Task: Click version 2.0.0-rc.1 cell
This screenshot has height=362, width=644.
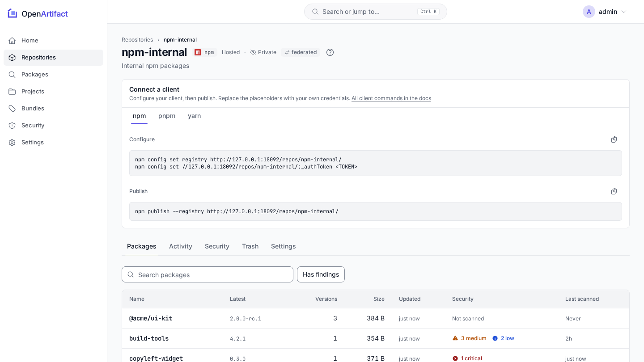Action: coord(246,319)
